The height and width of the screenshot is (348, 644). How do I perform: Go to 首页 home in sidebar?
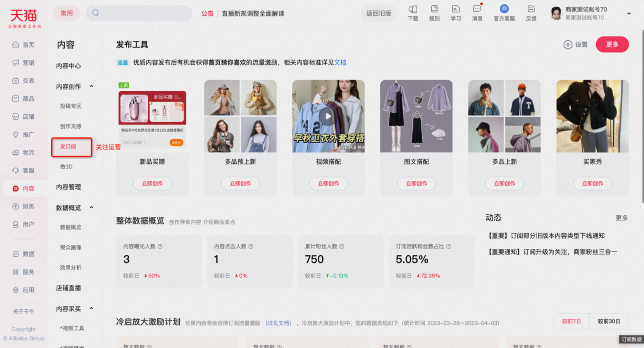click(x=23, y=45)
